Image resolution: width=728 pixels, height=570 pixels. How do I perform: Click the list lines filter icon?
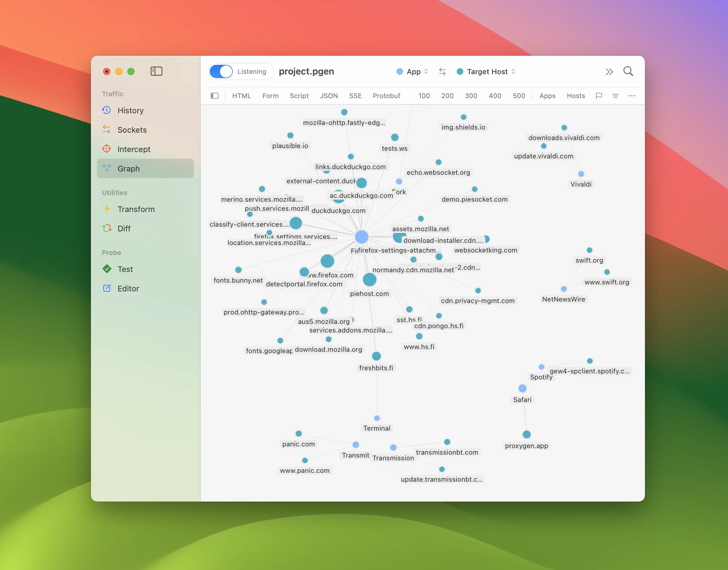(615, 96)
